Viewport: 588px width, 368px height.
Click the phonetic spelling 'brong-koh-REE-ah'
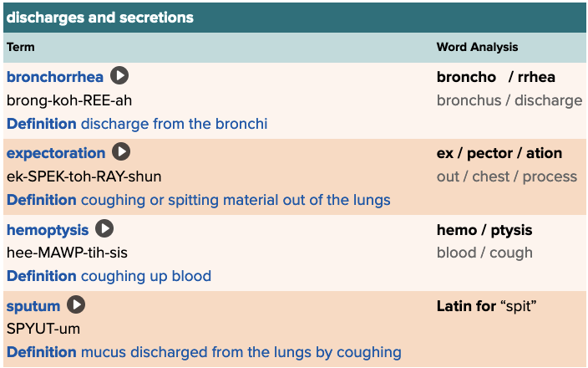(69, 100)
